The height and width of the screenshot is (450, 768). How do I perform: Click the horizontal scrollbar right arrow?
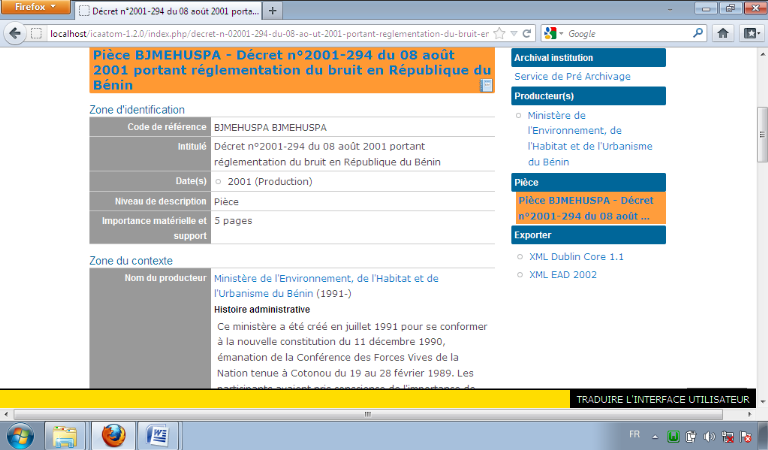click(x=750, y=414)
